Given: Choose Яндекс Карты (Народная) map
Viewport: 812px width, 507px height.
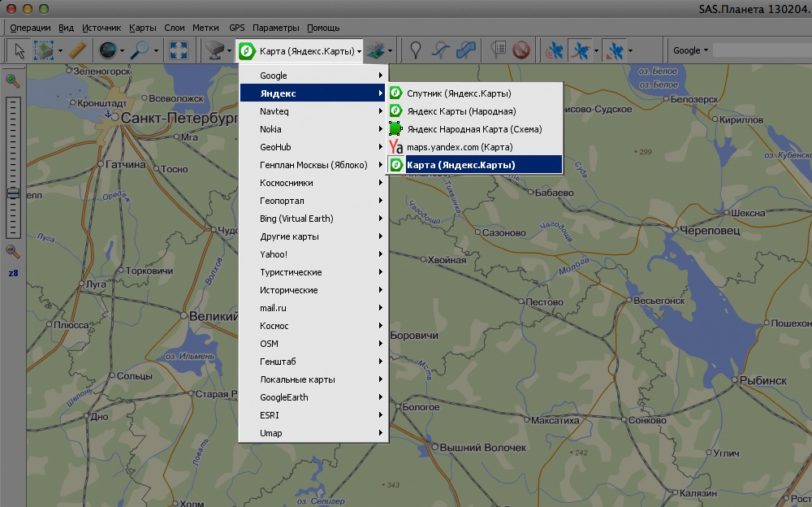Looking at the screenshot, I should point(475,111).
